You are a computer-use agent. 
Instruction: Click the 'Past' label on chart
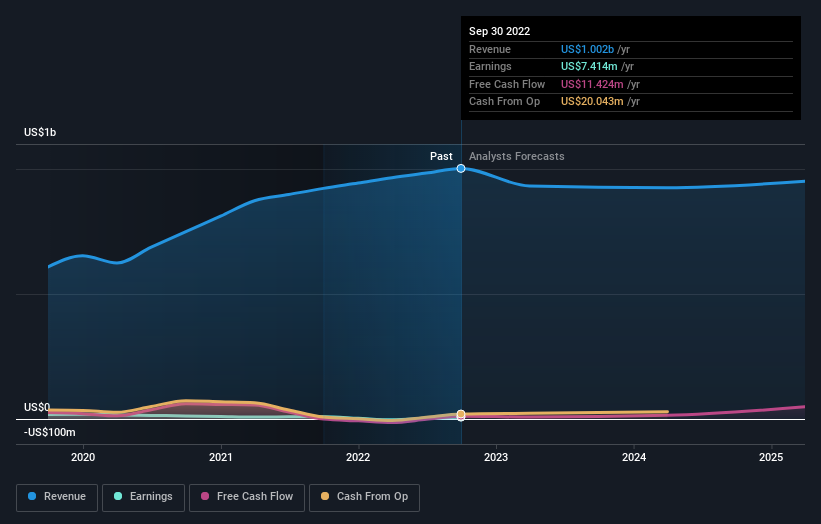pyautogui.click(x=441, y=157)
